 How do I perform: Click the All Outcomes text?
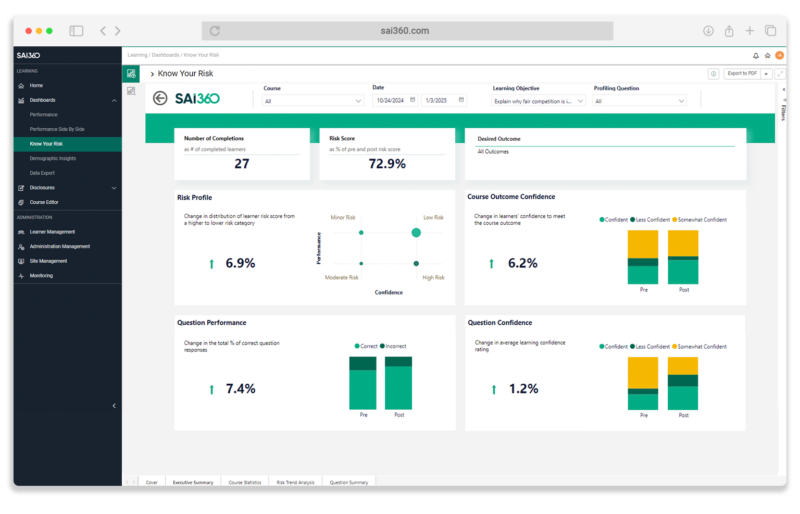pos(493,152)
